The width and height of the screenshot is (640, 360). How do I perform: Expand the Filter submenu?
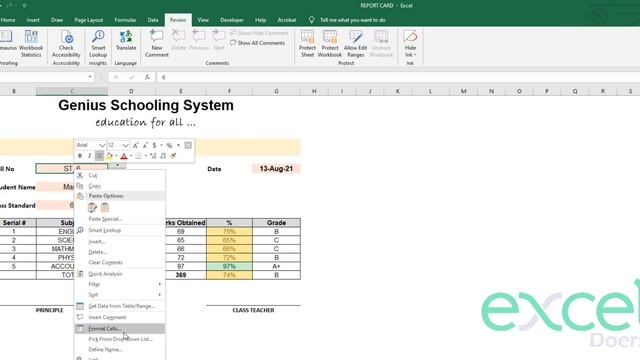[160, 284]
